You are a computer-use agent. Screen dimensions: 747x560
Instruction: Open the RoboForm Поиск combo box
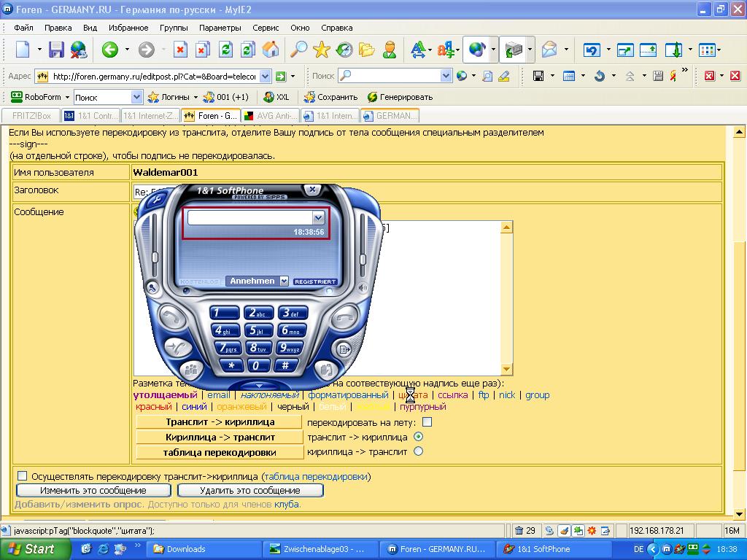point(109,97)
